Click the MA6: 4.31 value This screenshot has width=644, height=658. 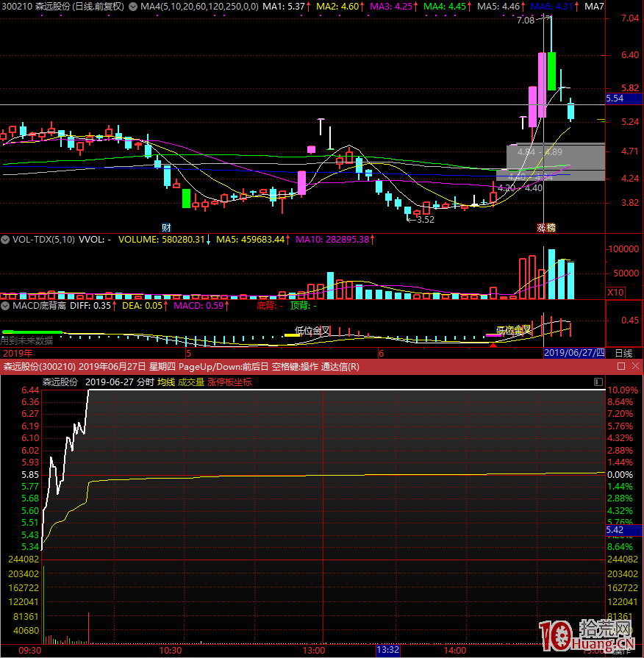553,7
